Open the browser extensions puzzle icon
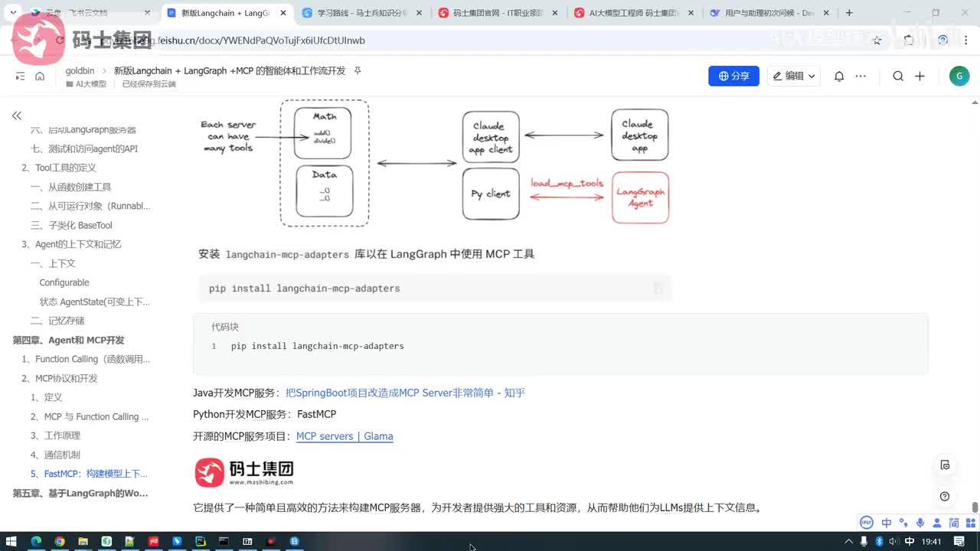Screen dimensions: 980x551 [x=909, y=41]
